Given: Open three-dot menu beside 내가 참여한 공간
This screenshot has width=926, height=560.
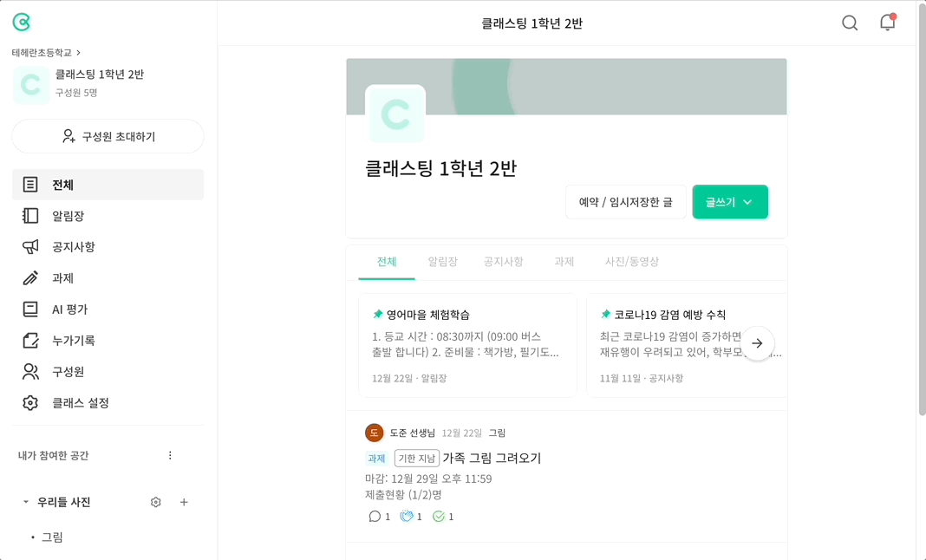Looking at the screenshot, I should pos(170,455).
